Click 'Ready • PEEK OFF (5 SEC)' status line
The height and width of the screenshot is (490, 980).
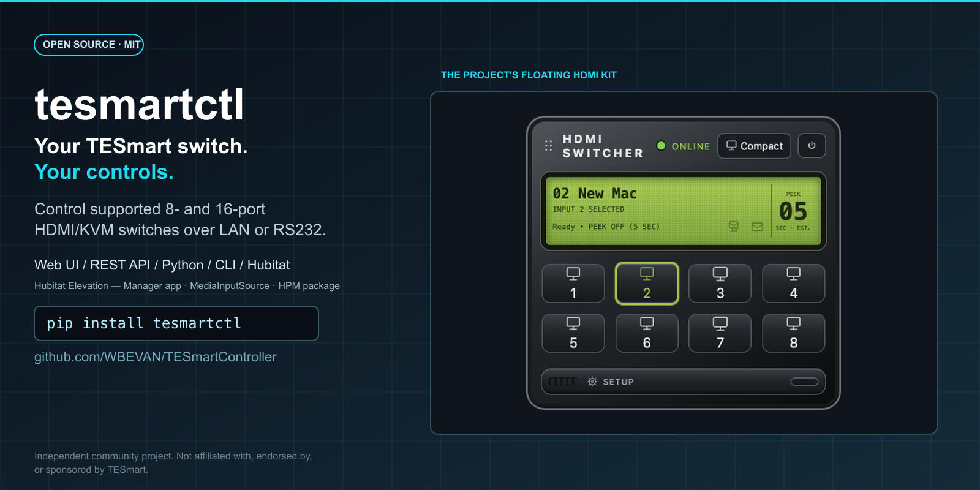[606, 227]
